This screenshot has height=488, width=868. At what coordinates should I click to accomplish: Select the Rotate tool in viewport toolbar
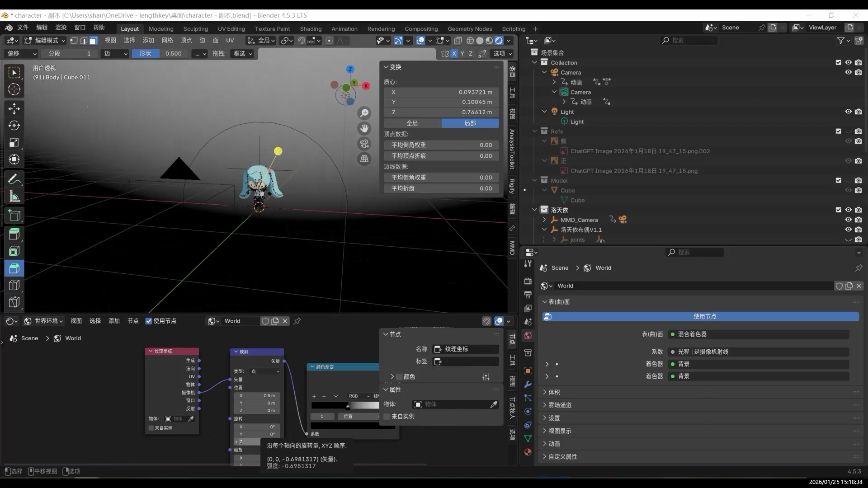(14, 126)
